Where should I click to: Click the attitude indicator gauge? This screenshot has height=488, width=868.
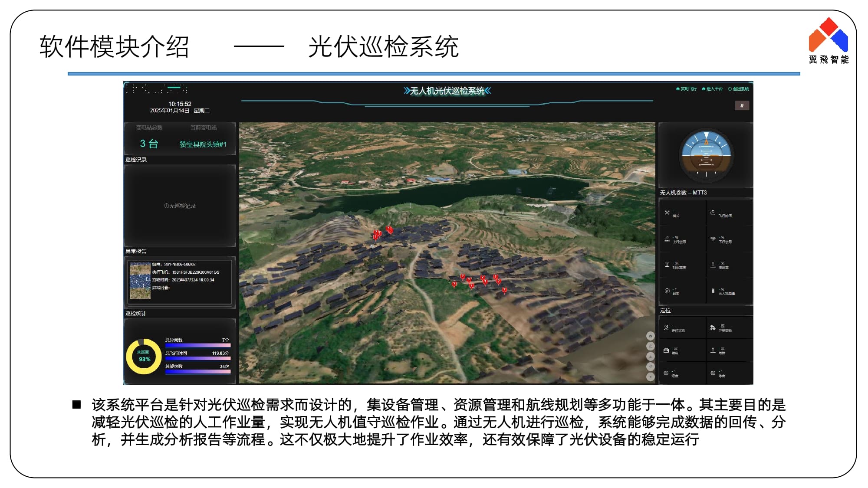click(706, 155)
